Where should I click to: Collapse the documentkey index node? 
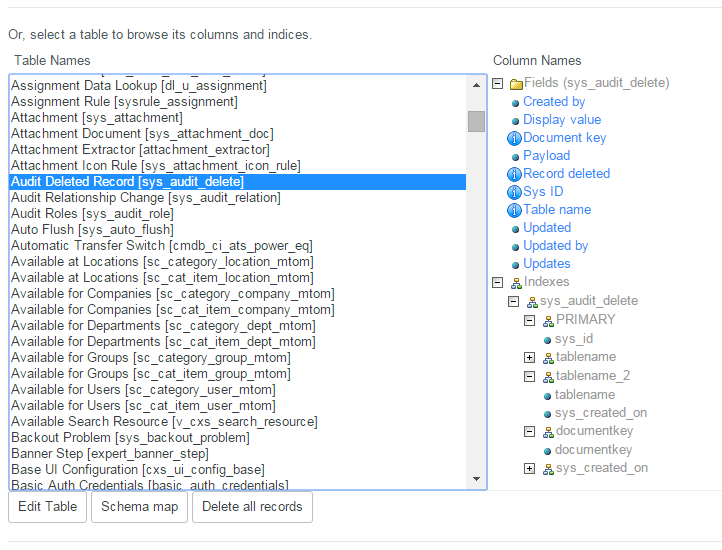pyautogui.click(x=530, y=432)
